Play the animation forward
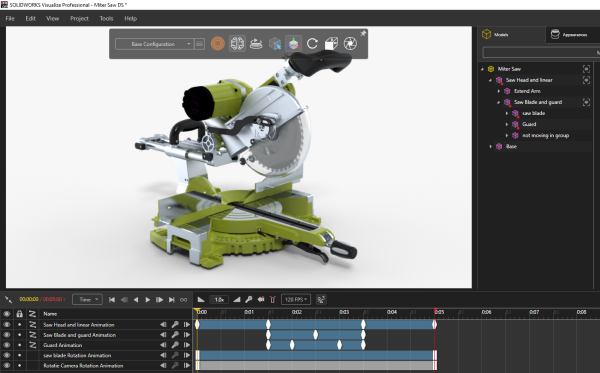The image size is (600, 373). coord(148,300)
